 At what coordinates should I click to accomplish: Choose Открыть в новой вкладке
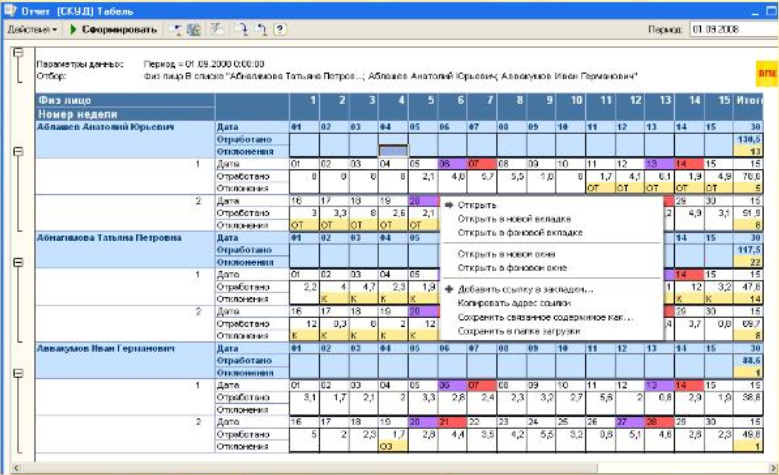[x=512, y=218]
